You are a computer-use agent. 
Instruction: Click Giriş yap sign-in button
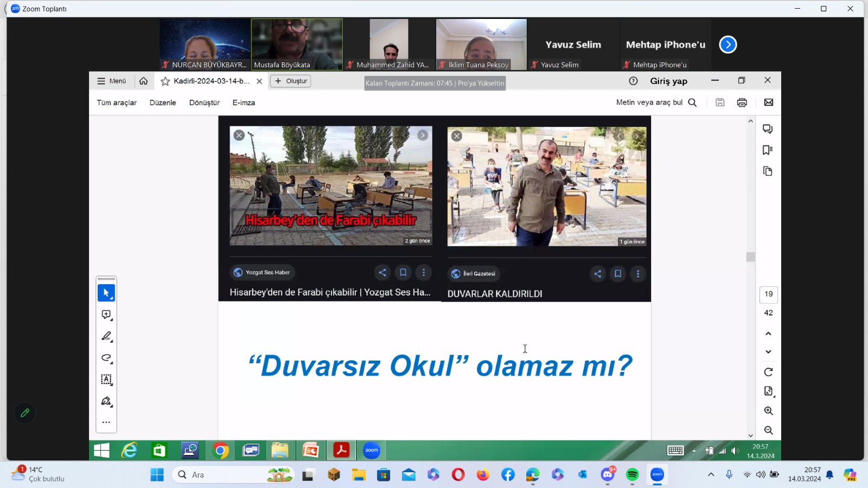[x=668, y=81]
